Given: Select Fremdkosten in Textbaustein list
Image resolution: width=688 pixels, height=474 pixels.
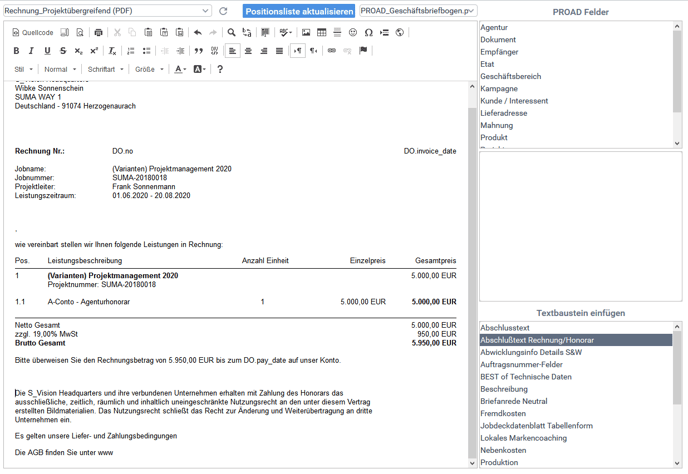Looking at the screenshot, I should click(x=503, y=414).
